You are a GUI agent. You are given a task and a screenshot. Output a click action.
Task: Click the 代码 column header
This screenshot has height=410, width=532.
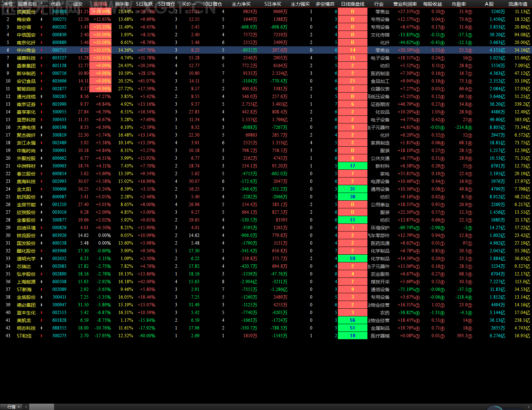coord(56,4)
